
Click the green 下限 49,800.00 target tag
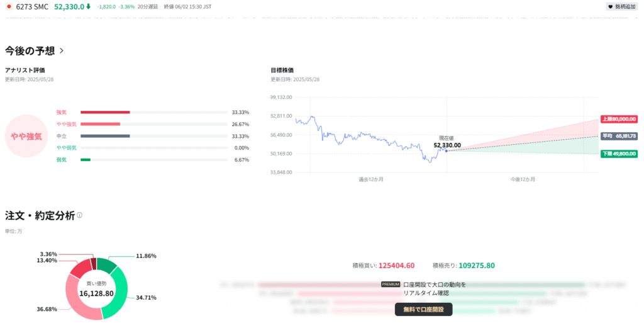[x=619, y=153]
